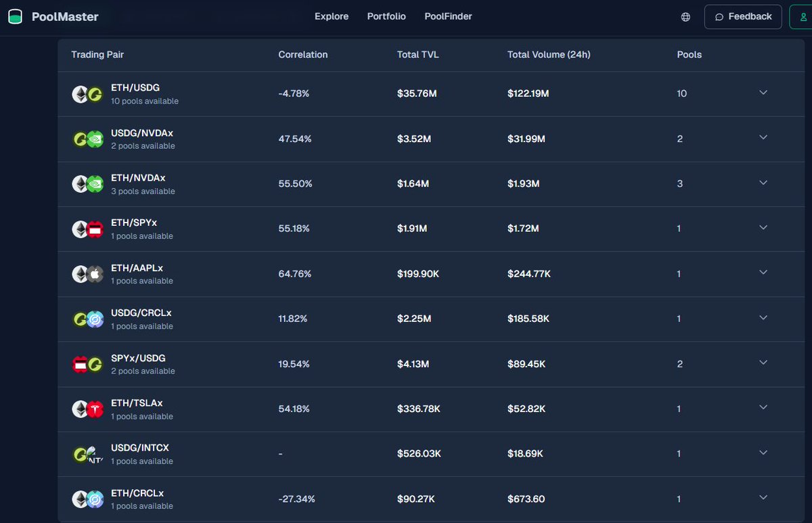Viewport: 812px width, 523px height.
Task: Expand the SPYx/USDG row chevron
Action: click(x=763, y=363)
